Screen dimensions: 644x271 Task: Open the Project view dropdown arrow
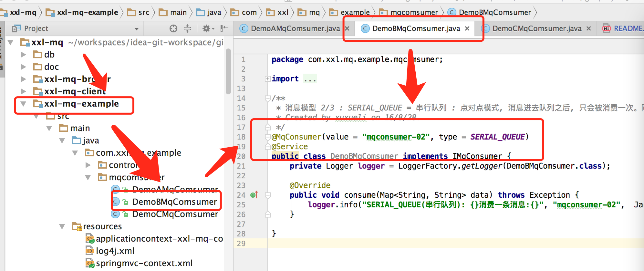click(x=137, y=29)
